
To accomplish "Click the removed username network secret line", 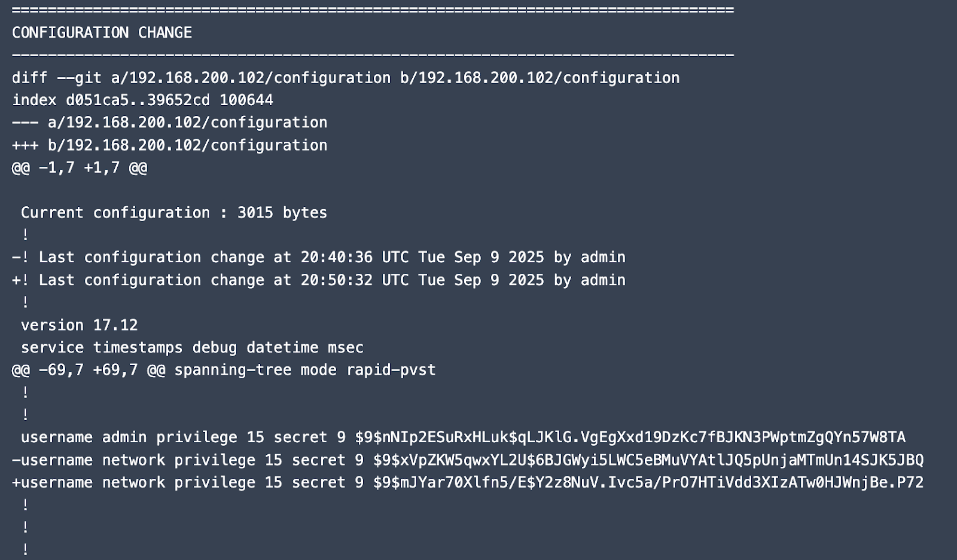I will tap(467, 460).
